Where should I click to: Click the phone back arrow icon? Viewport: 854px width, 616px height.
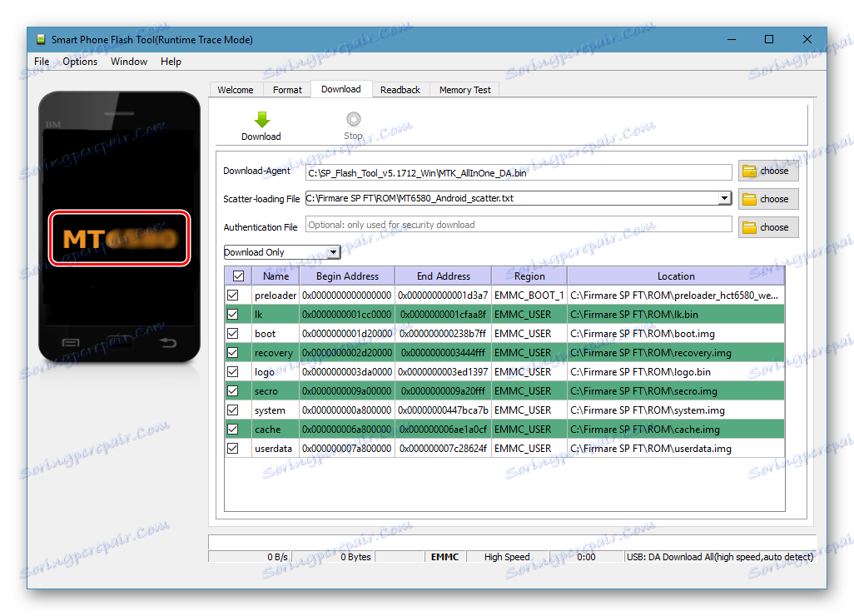pyautogui.click(x=168, y=343)
